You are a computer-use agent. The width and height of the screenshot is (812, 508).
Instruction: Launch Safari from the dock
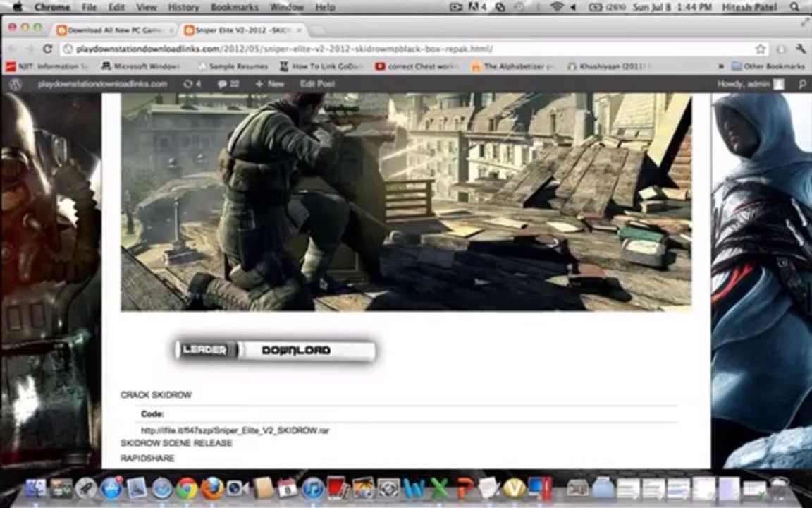[x=162, y=489]
